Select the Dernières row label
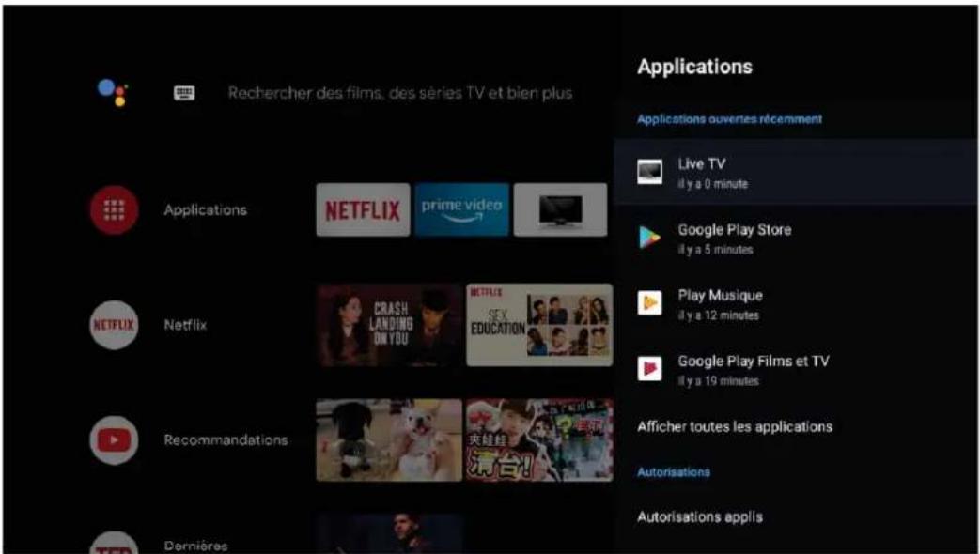980x554 pixels. tap(195, 546)
